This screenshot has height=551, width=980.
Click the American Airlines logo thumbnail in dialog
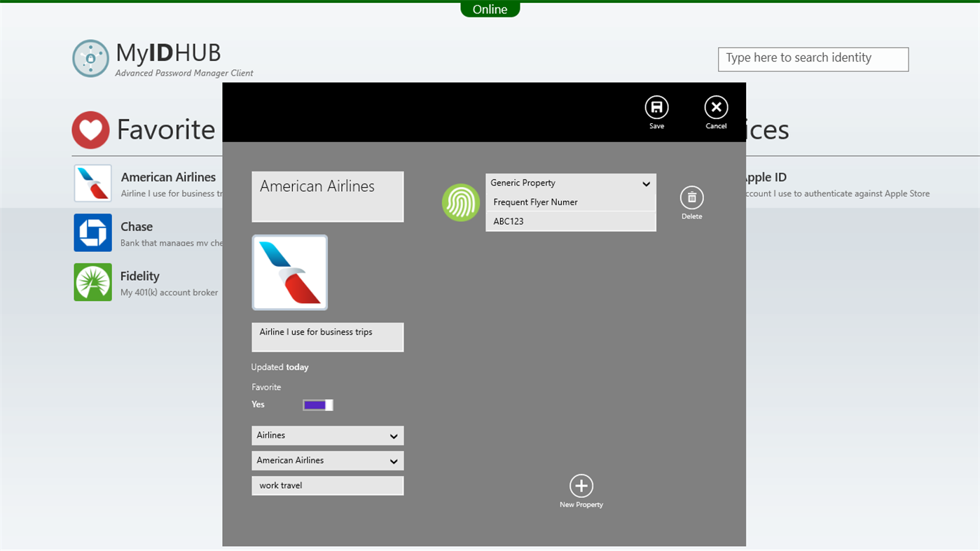pyautogui.click(x=289, y=272)
